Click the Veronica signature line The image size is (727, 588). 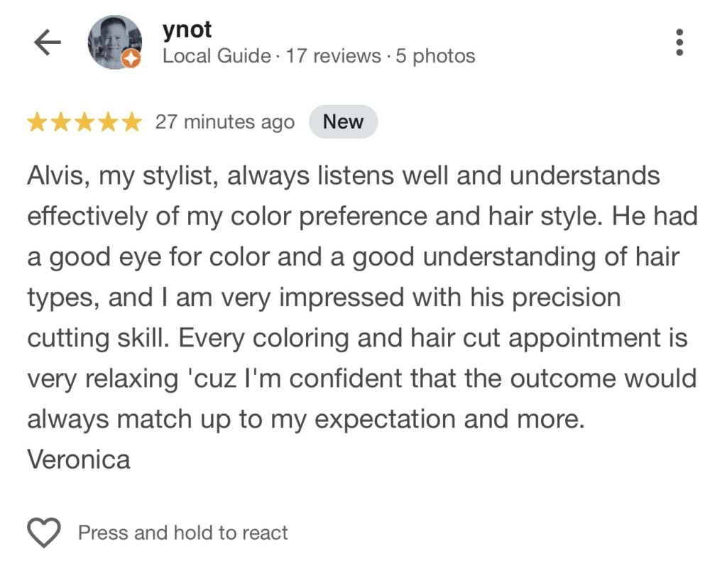click(x=79, y=459)
